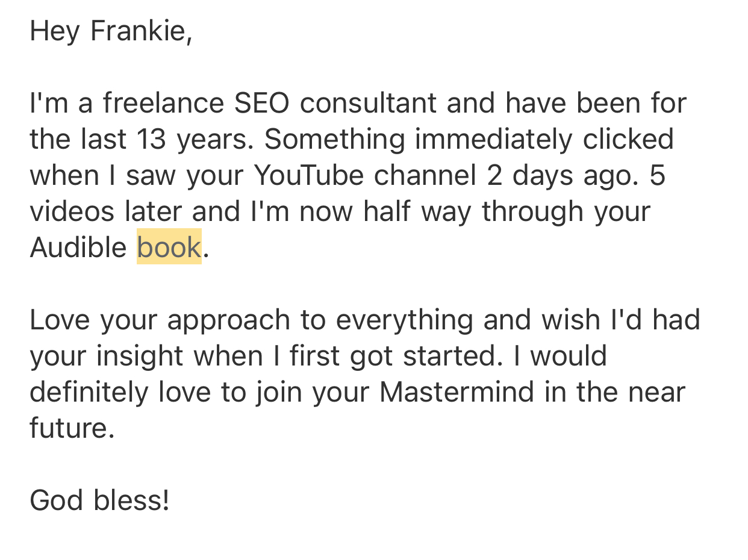Click the number "13" in the message
The height and width of the screenshot is (560, 748).
coord(152,139)
